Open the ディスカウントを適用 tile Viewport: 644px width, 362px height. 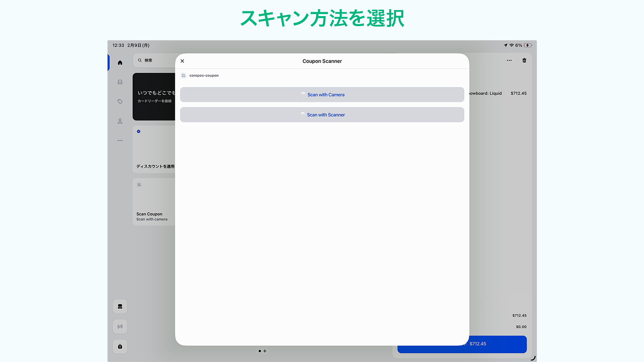click(x=155, y=149)
